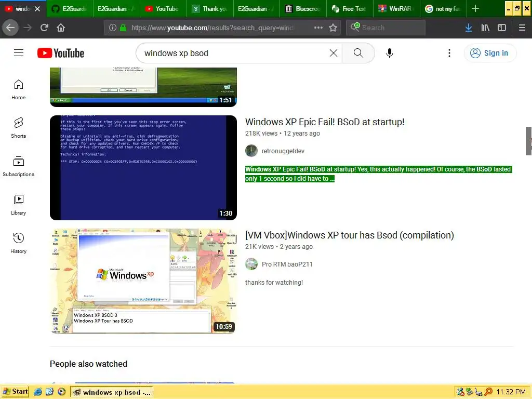Open page actions three-dot menu in address bar

[318, 28]
